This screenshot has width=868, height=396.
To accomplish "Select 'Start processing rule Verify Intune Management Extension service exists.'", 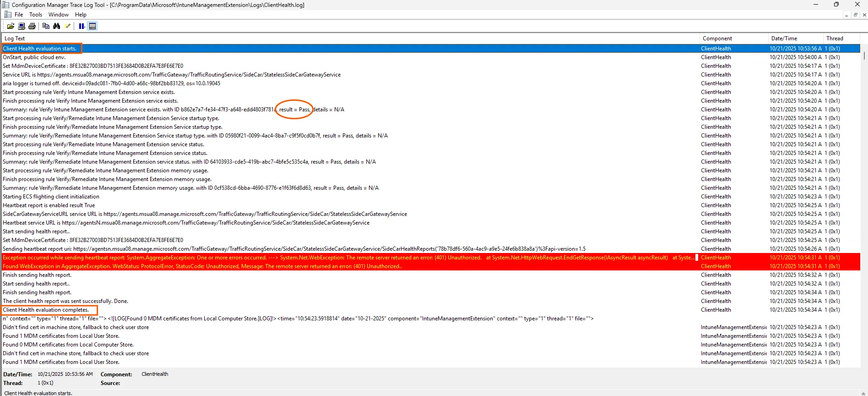I will click(x=431, y=92).
